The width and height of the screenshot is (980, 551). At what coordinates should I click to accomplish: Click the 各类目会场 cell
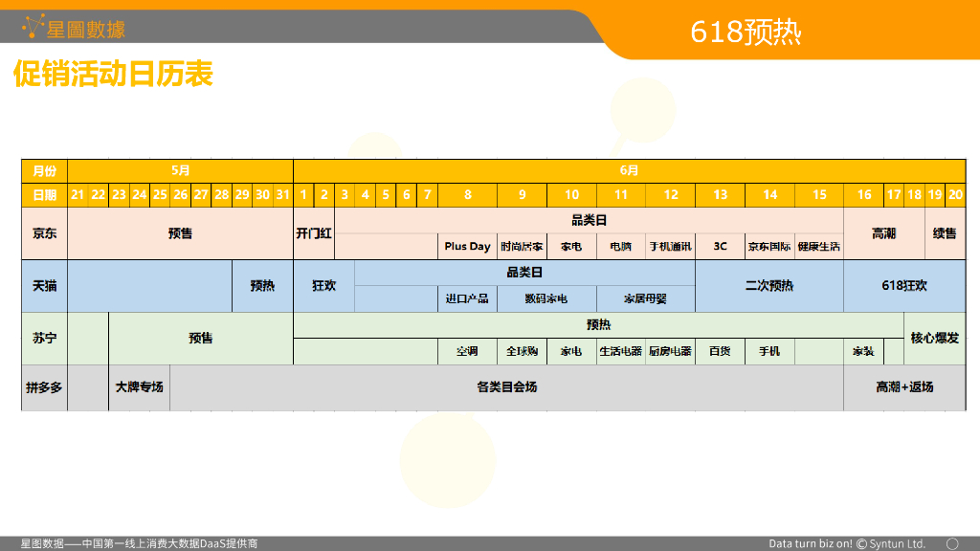[x=506, y=387]
